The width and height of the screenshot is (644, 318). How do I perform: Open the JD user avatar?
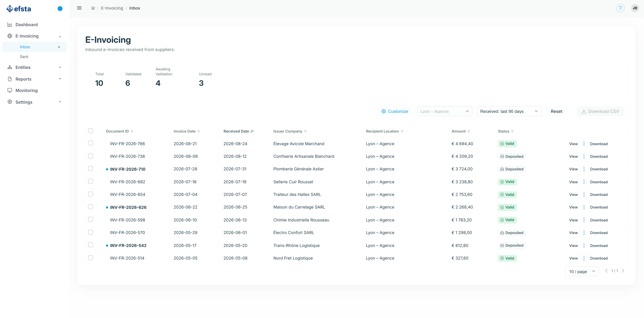[635, 8]
